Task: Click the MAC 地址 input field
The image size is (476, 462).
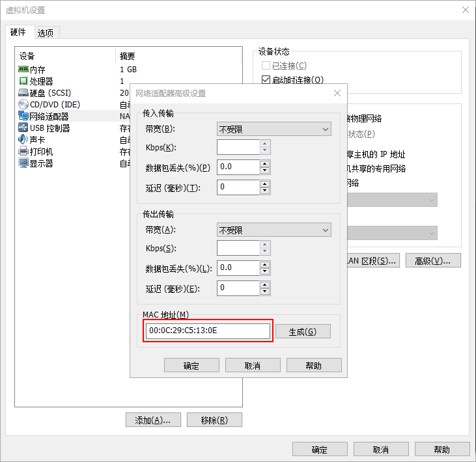Action: (208, 331)
